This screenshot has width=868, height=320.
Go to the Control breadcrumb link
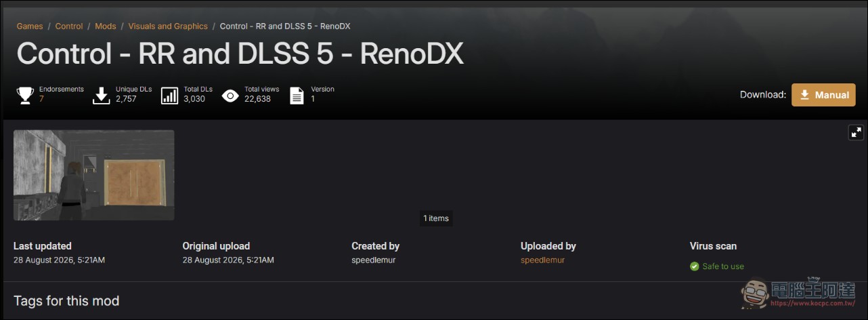(69, 26)
